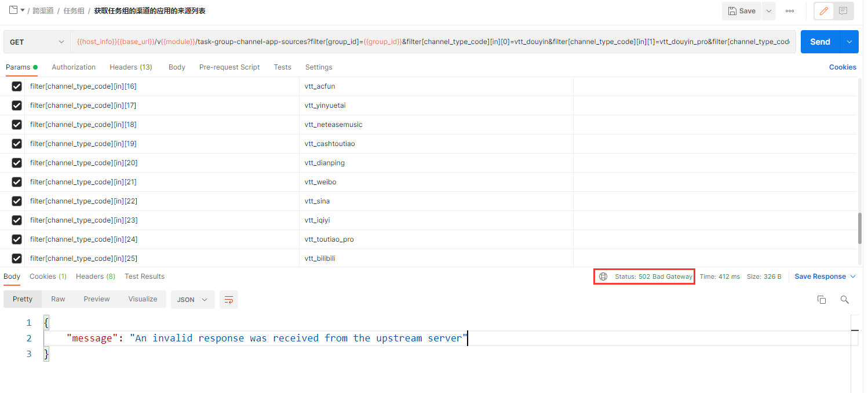The image size is (868, 393).
Task: Toggle checkbox for vtt_cashtoutiao parameter
Action: pos(17,144)
